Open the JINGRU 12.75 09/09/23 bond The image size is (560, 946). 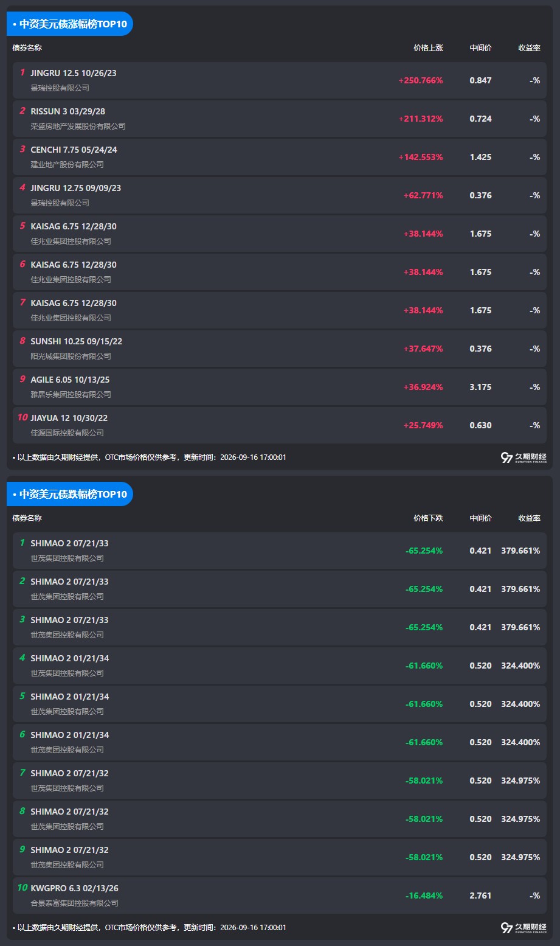(x=76, y=188)
